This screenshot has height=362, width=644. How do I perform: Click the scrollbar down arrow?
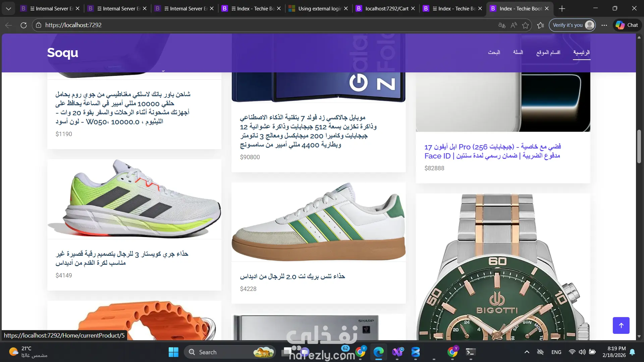tap(639, 336)
